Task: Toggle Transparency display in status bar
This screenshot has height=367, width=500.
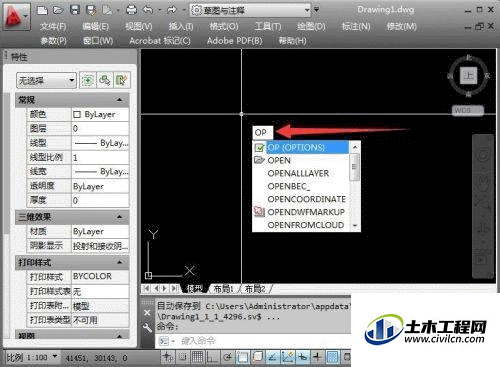Action: [332, 357]
